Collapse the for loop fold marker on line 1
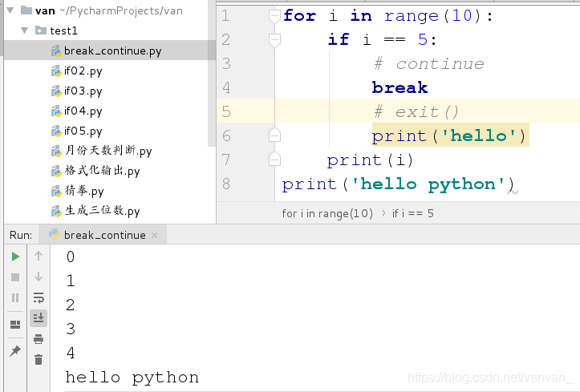 coord(274,17)
